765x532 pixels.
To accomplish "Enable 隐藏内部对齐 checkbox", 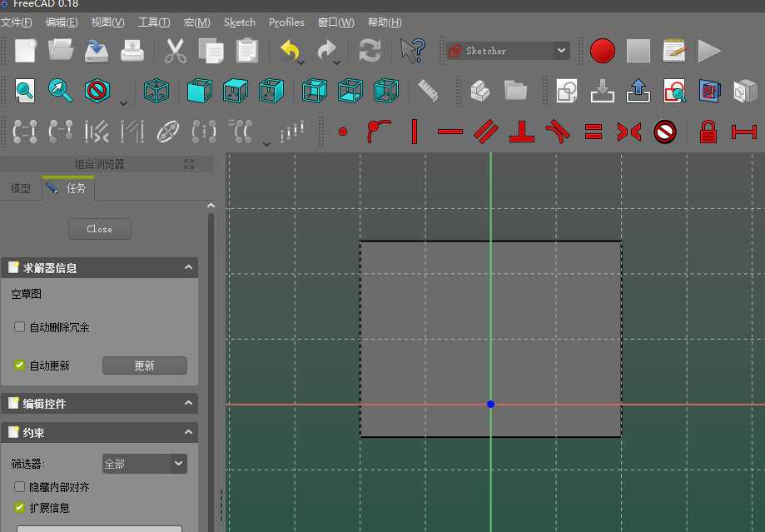I will point(19,486).
